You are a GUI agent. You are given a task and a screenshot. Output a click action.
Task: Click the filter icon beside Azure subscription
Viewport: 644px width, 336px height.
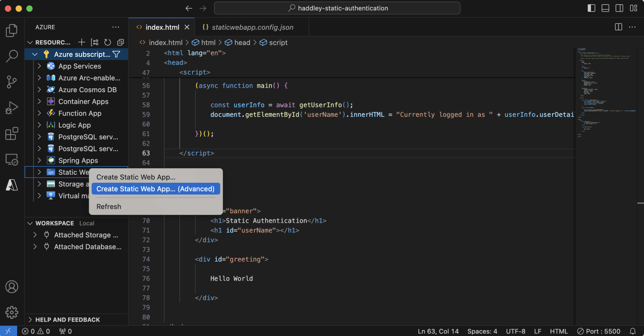(116, 54)
